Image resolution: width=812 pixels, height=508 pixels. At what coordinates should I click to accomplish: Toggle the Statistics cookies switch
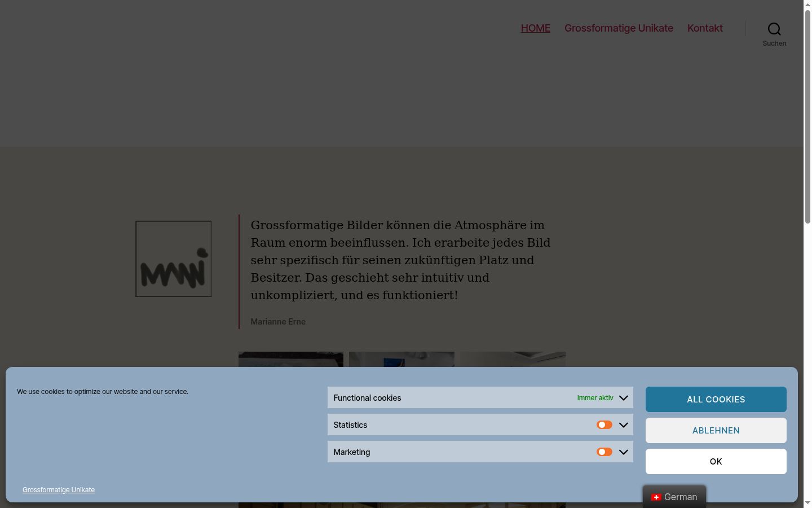click(x=604, y=425)
